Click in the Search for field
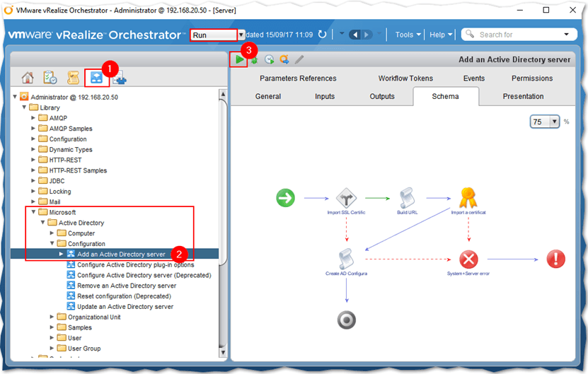 (x=519, y=35)
